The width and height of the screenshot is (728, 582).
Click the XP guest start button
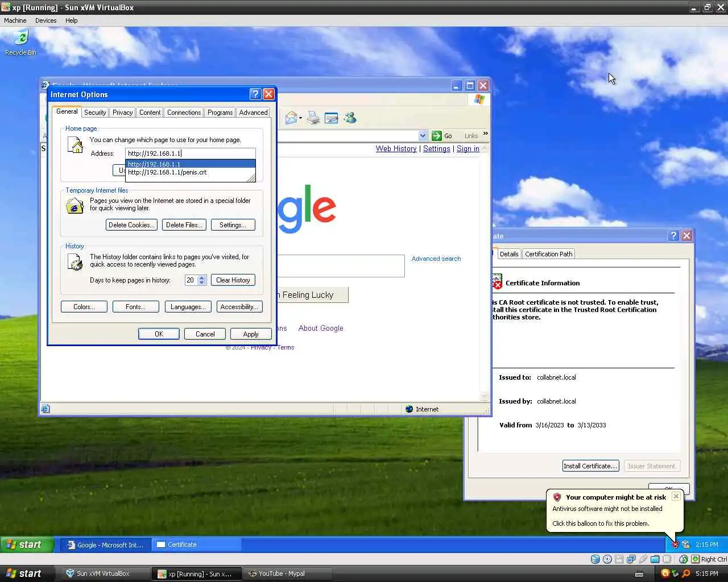27,544
